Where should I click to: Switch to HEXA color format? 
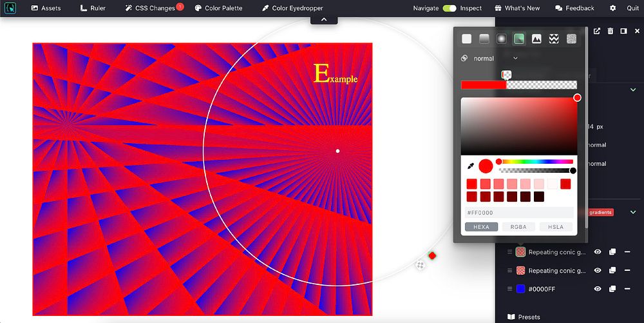pyautogui.click(x=481, y=227)
